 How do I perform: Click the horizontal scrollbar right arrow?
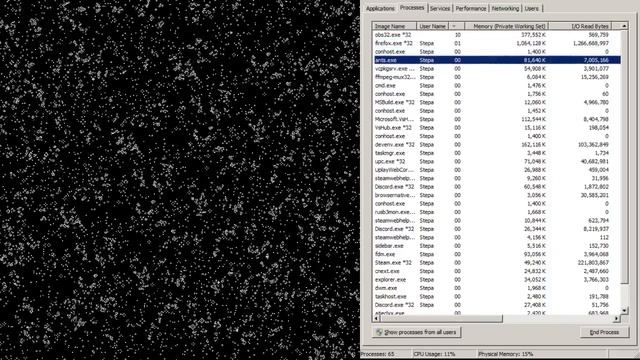click(617, 319)
